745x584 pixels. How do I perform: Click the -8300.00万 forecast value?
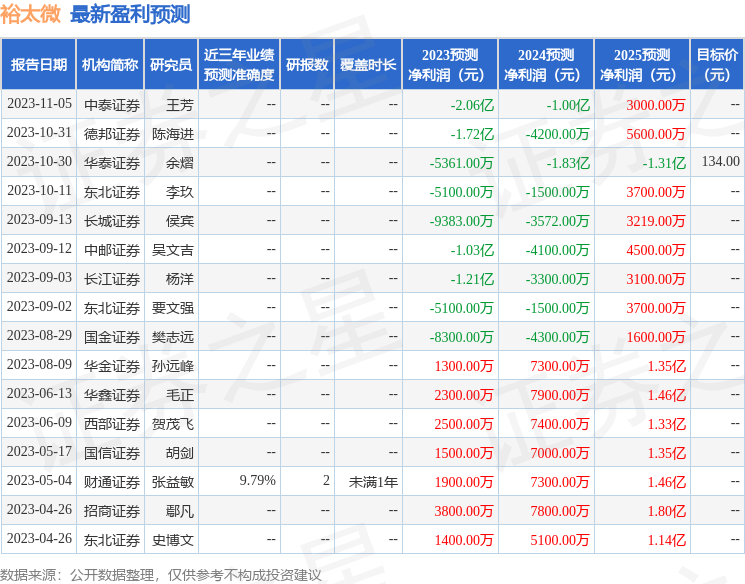click(x=461, y=337)
